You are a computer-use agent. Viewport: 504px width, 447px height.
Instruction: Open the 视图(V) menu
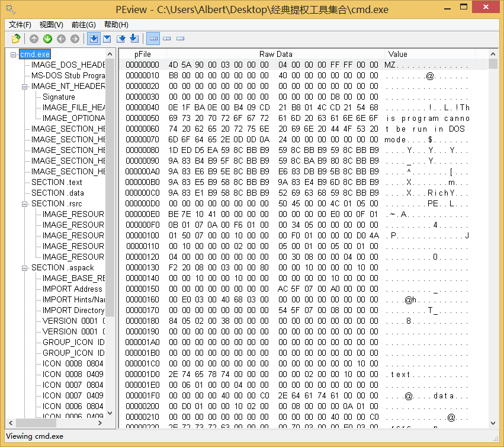click(x=52, y=25)
